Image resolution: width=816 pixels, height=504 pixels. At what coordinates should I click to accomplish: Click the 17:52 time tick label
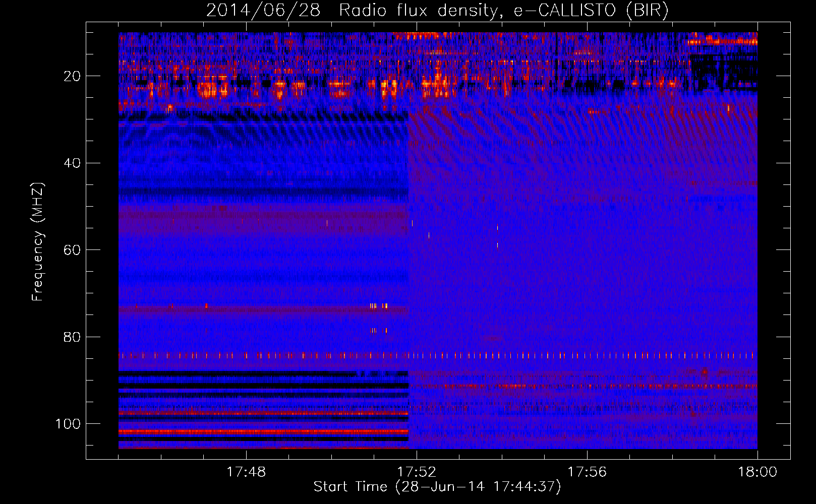417,472
